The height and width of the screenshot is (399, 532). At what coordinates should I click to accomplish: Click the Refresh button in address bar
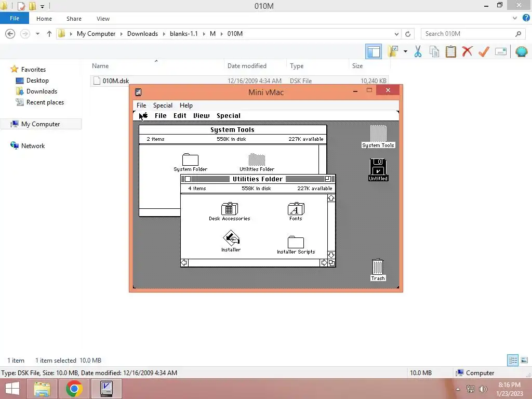pos(408,34)
